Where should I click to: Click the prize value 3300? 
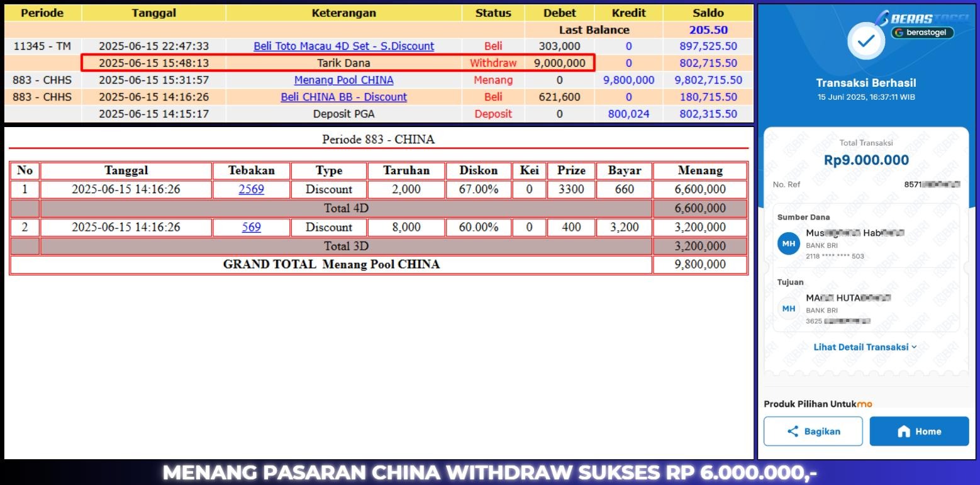coord(571,189)
